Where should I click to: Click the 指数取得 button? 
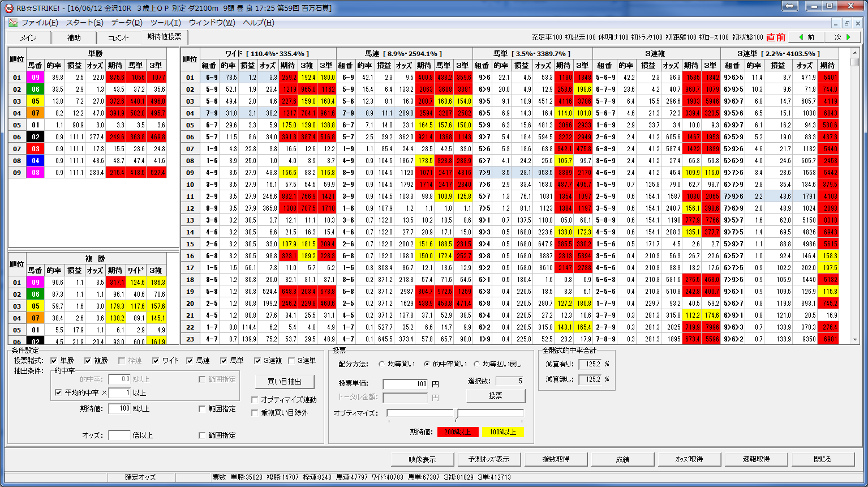556,459
